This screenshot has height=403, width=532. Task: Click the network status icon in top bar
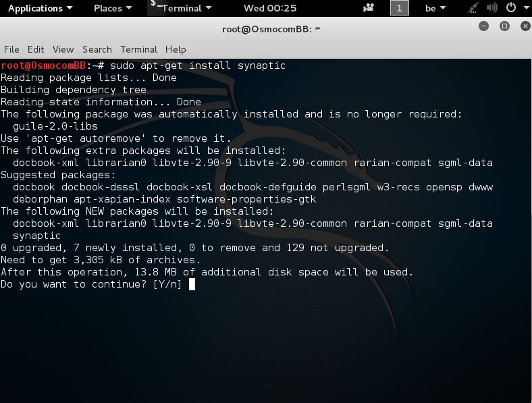click(x=473, y=8)
